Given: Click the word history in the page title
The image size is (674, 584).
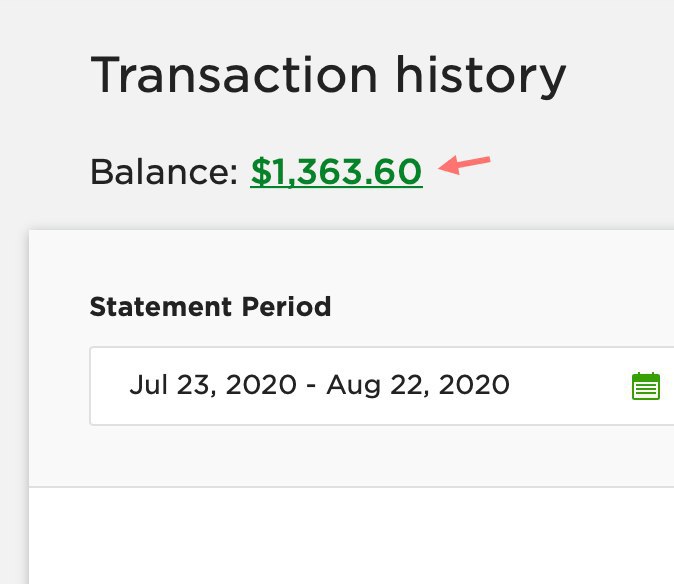Looking at the screenshot, I should [x=480, y=76].
